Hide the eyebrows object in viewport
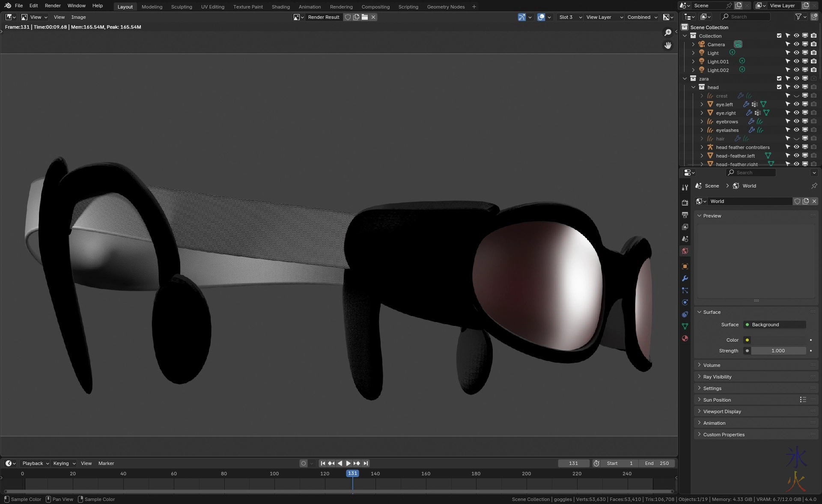This screenshot has height=504, width=822. pyautogui.click(x=796, y=122)
